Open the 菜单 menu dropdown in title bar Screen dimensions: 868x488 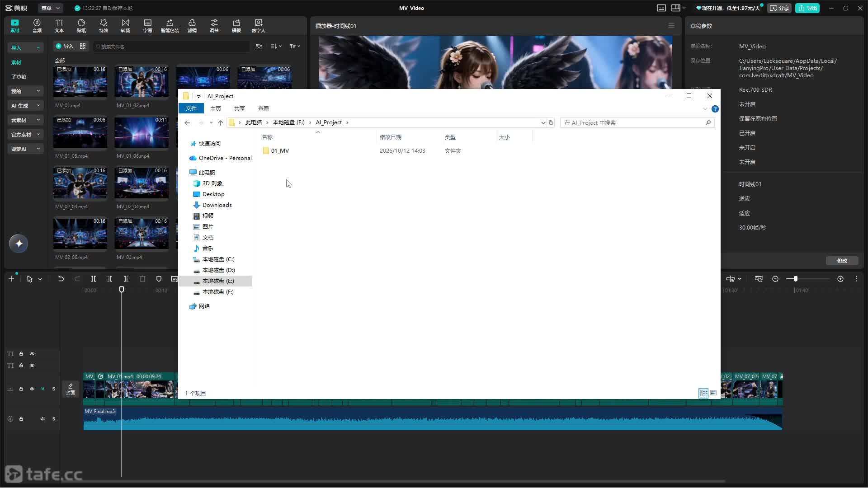(x=51, y=8)
